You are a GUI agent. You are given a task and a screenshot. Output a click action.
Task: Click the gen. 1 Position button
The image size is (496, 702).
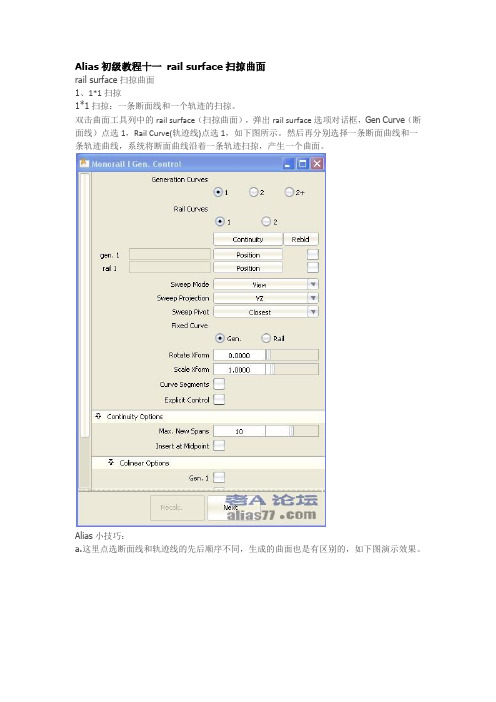248,254
